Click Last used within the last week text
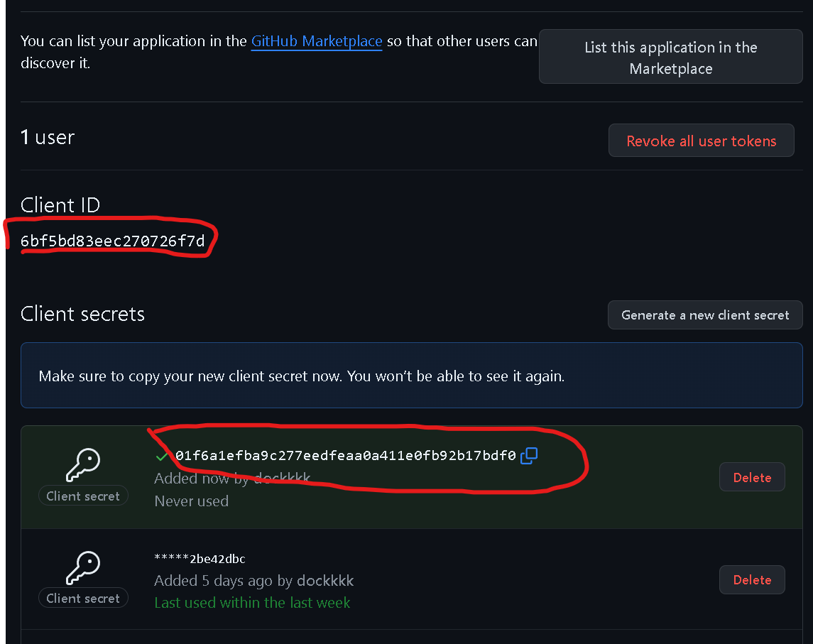This screenshot has height=644, width=813. [253, 603]
